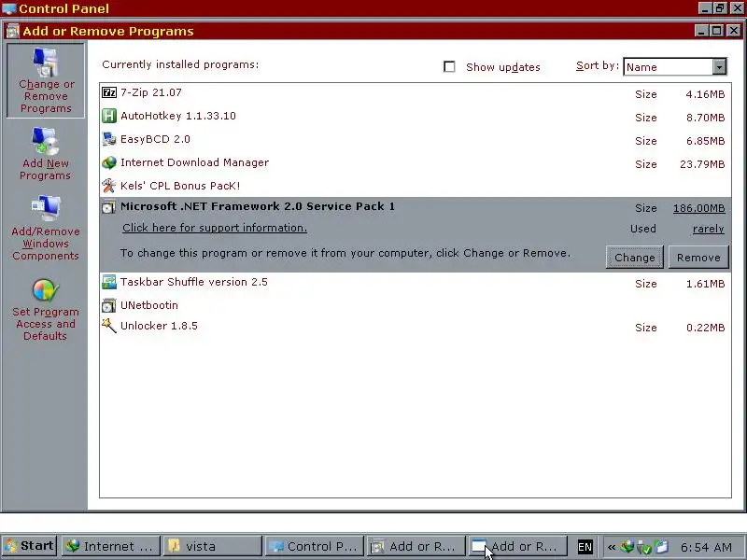Click the rarely used value
Image resolution: width=747 pixels, height=560 pixels.
pos(709,229)
